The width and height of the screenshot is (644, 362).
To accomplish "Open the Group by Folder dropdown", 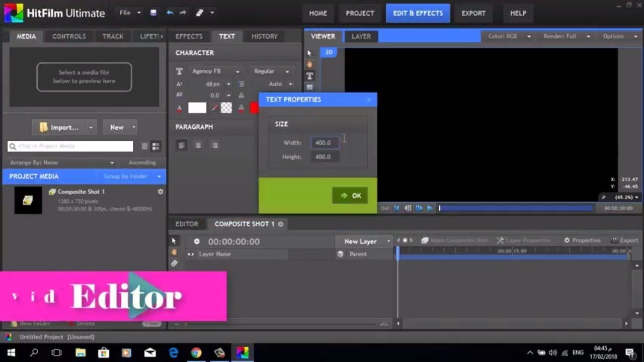I will coord(132,176).
